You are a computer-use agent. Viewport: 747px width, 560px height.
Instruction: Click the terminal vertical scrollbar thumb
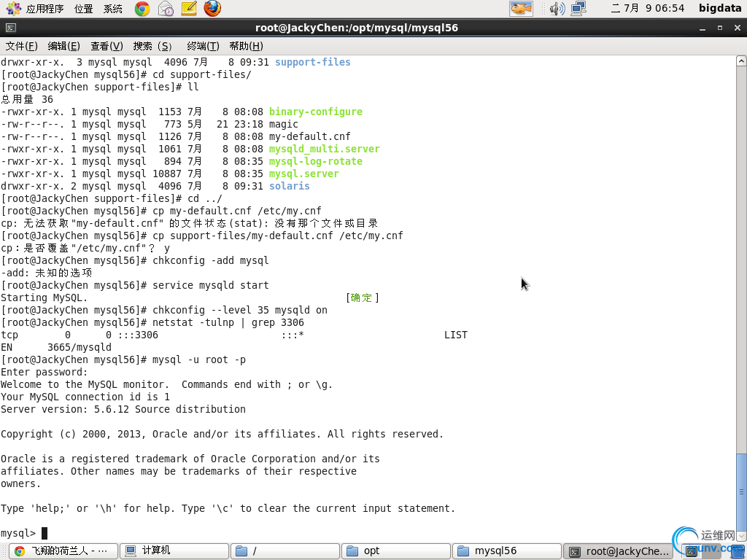coord(741,491)
